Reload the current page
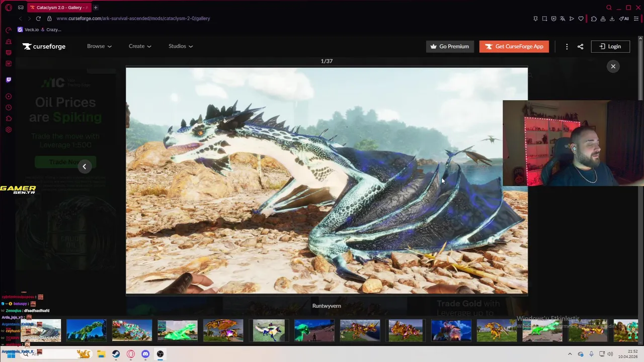 [x=38, y=19]
